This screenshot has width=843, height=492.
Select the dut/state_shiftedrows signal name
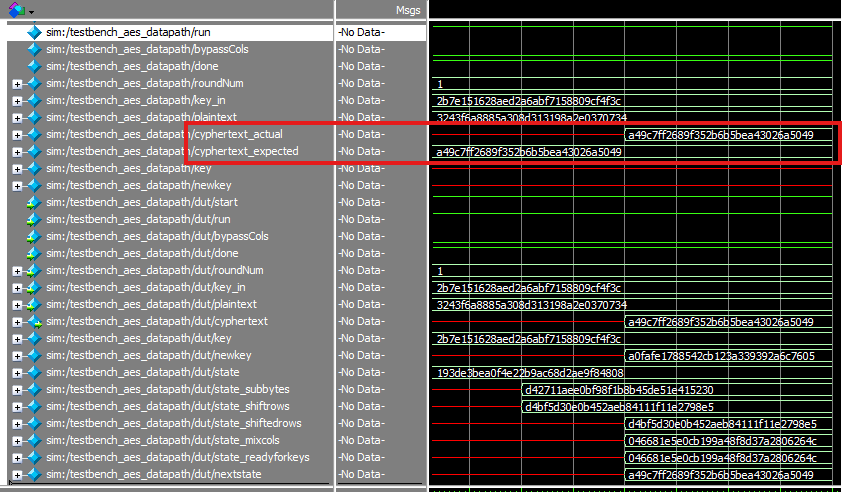[175, 423]
